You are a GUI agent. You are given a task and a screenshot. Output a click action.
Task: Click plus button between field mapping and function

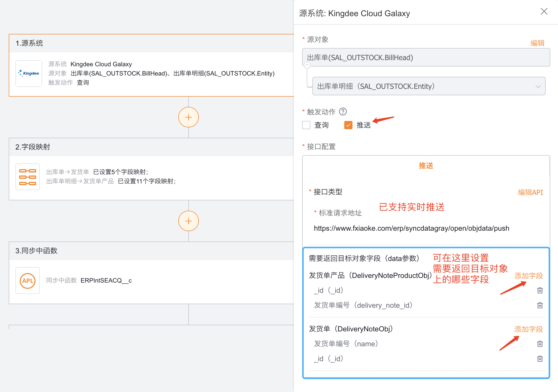click(x=188, y=221)
